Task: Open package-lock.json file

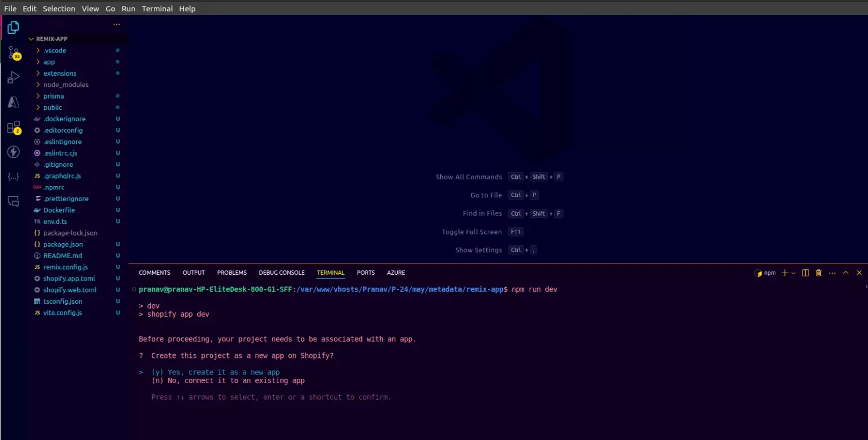Action: coord(70,233)
